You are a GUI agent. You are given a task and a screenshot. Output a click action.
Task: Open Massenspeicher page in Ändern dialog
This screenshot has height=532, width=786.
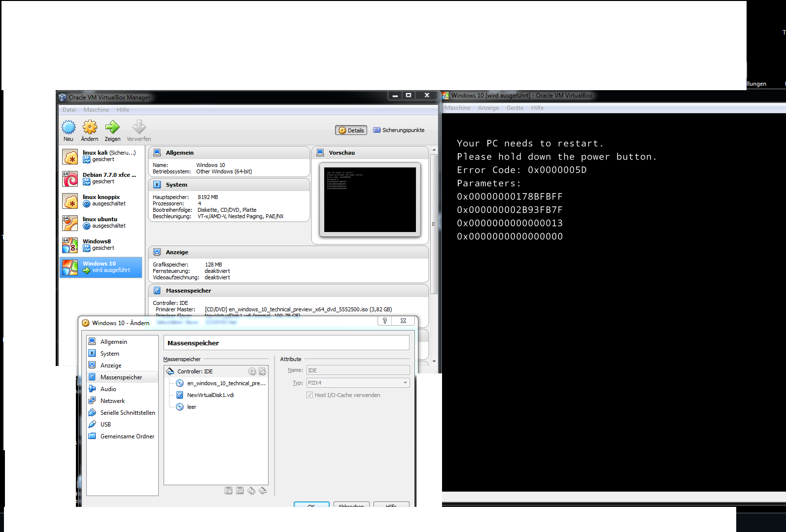pyautogui.click(x=122, y=377)
